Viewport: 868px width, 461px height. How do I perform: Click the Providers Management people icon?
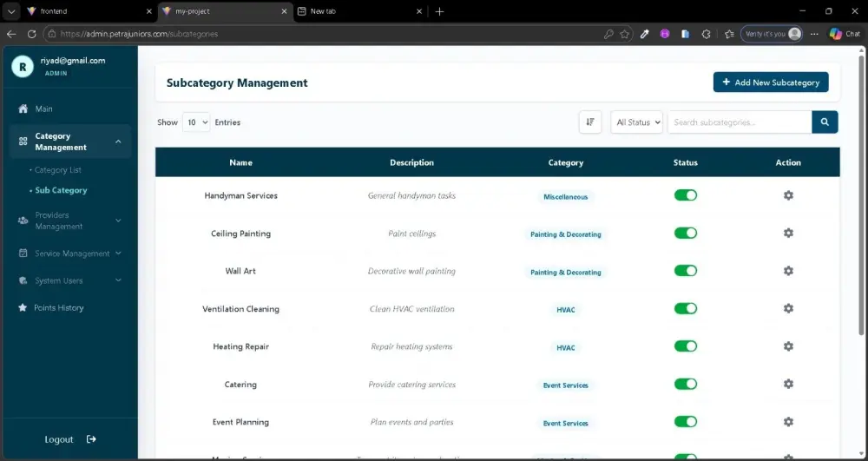[23, 221]
